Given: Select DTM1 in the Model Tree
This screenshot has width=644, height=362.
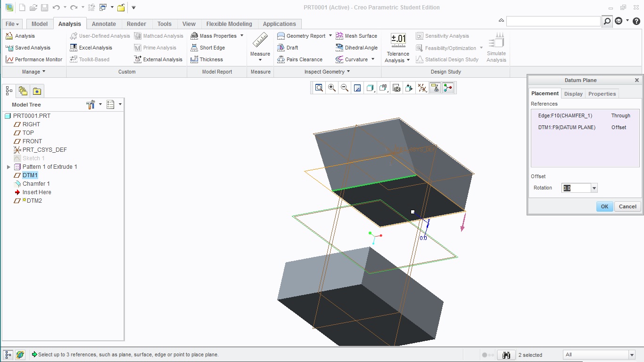Looking at the screenshot, I should point(30,175).
